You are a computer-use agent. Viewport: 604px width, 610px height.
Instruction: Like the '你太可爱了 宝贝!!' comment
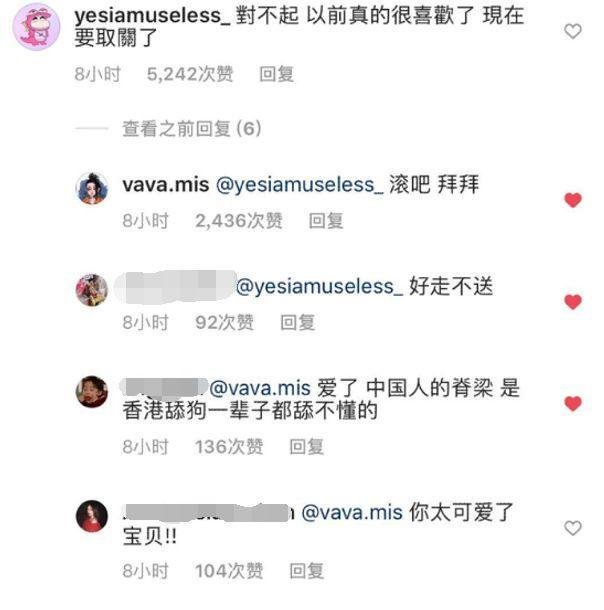(x=572, y=528)
